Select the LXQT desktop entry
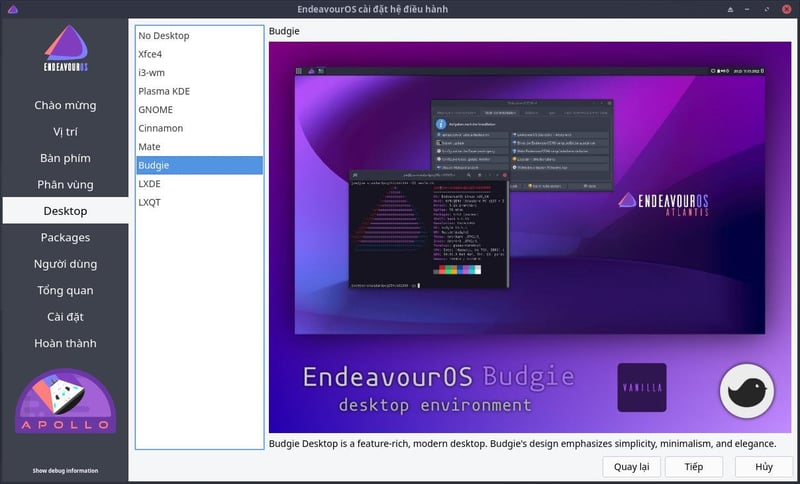Screen dimensions: 800x484 point(152,202)
